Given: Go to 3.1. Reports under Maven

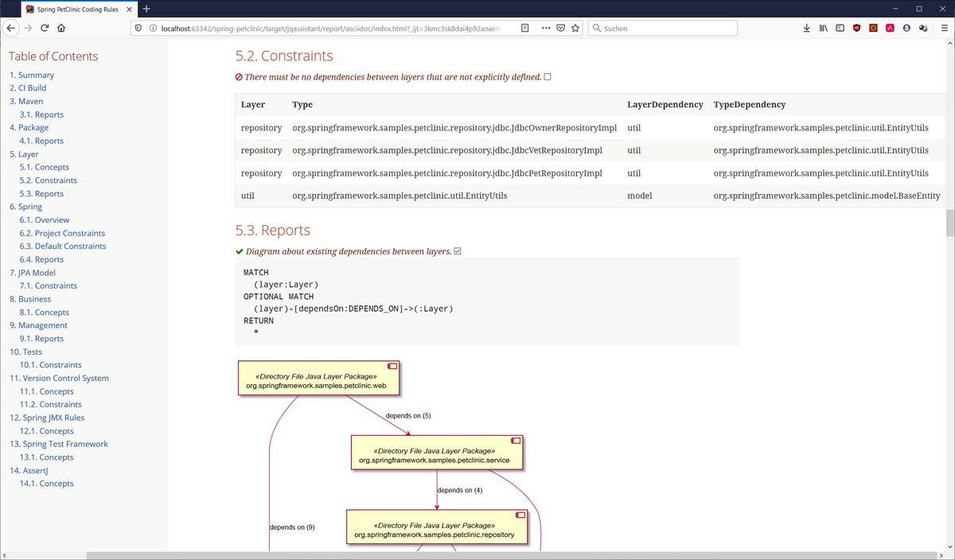Looking at the screenshot, I should coord(41,115).
